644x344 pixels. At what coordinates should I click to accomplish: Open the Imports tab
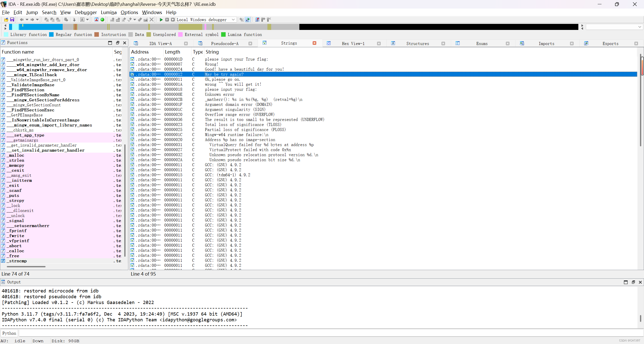(546, 44)
